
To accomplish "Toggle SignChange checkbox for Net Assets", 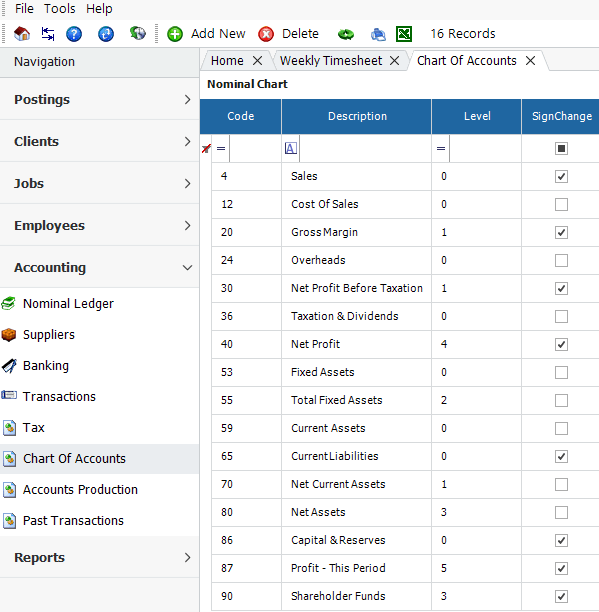I will [x=561, y=512].
